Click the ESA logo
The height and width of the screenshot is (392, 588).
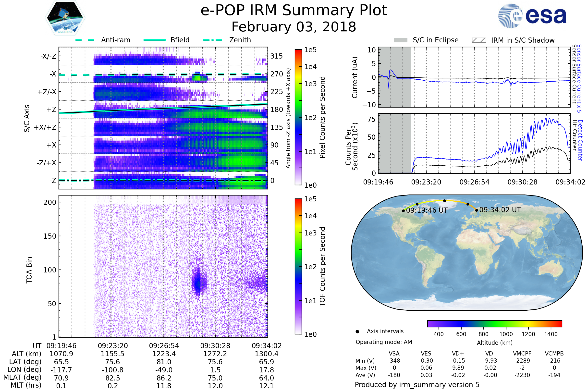pyautogui.click(x=532, y=16)
